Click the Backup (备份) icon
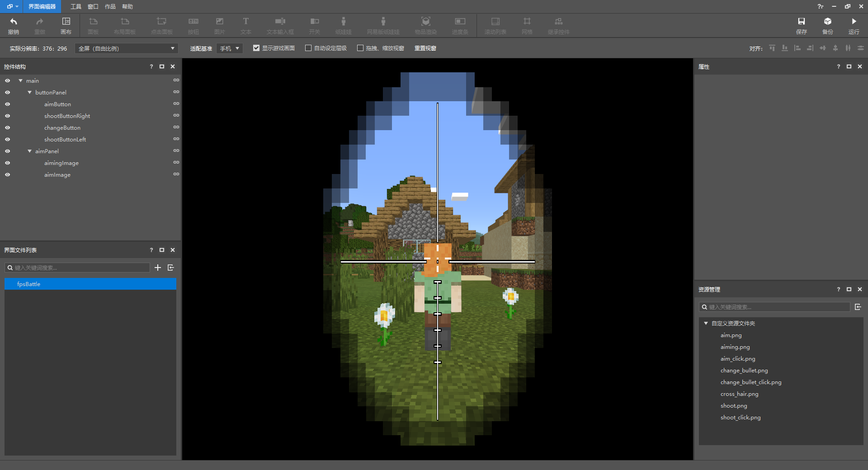The height and width of the screenshot is (470, 868). tap(827, 25)
